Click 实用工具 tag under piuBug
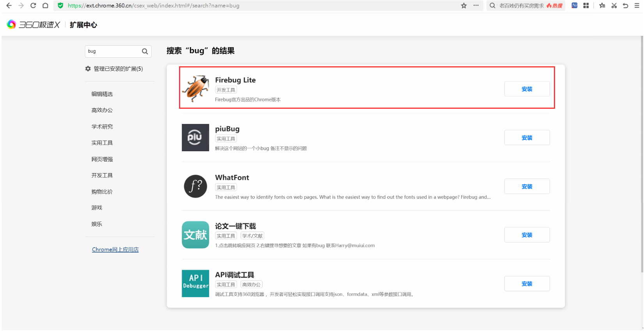The height and width of the screenshot is (331, 644). pyautogui.click(x=226, y=139)
